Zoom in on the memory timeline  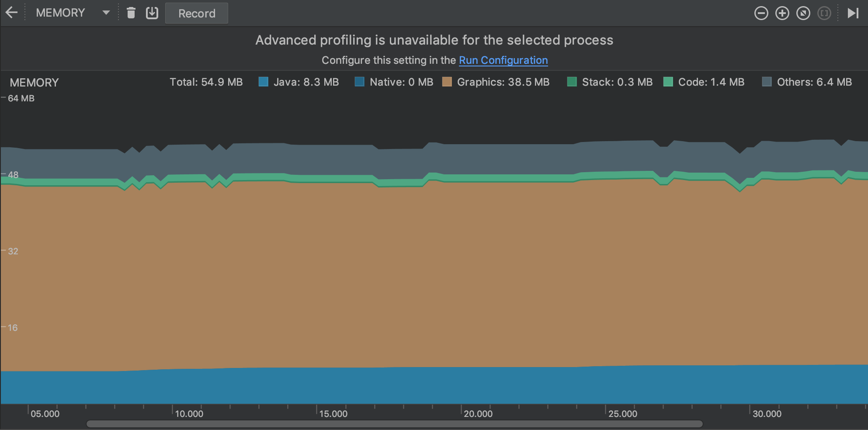[782, 13]
